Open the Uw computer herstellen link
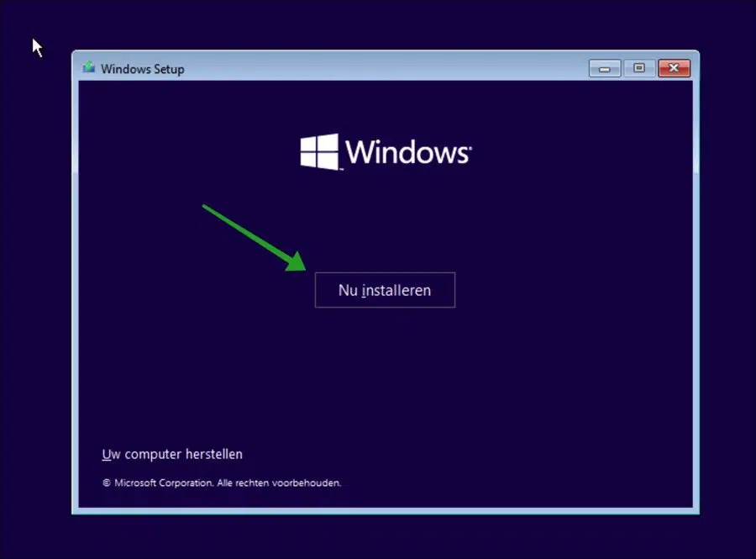756x559 pixels. coord(172,454)
